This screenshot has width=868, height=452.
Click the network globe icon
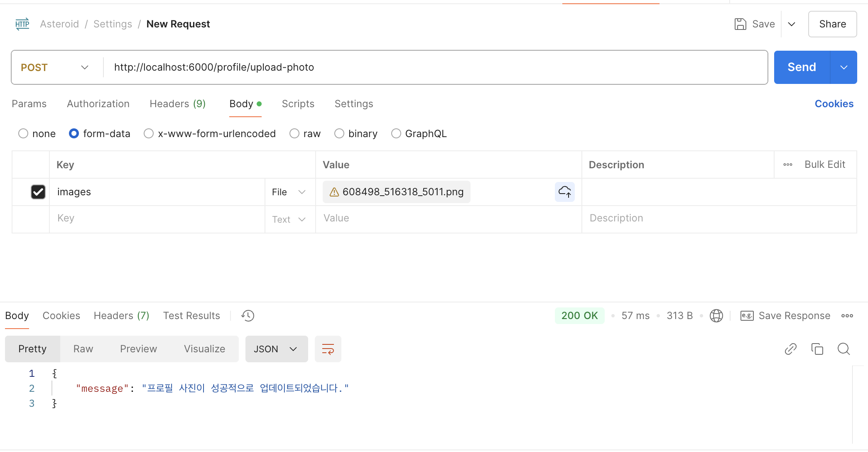[x=716, y=316]
